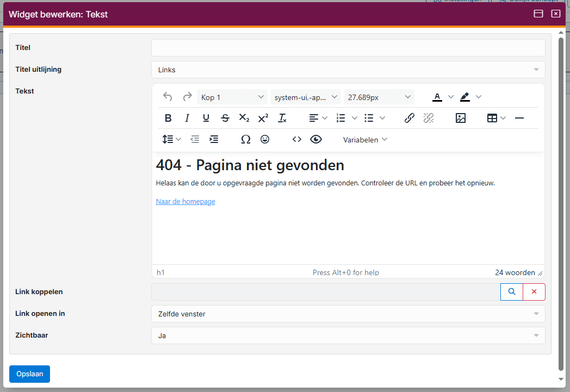Toggle strikethrough formatting

(225, 118)
